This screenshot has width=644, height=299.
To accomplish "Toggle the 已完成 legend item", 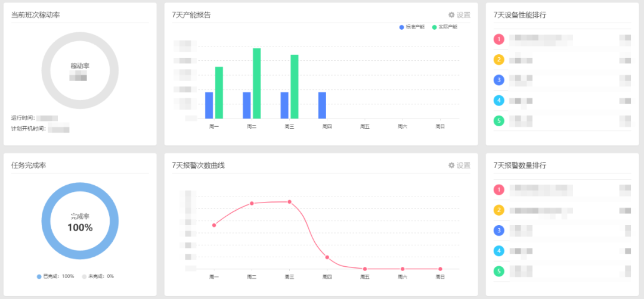I will tap(55, 276).
